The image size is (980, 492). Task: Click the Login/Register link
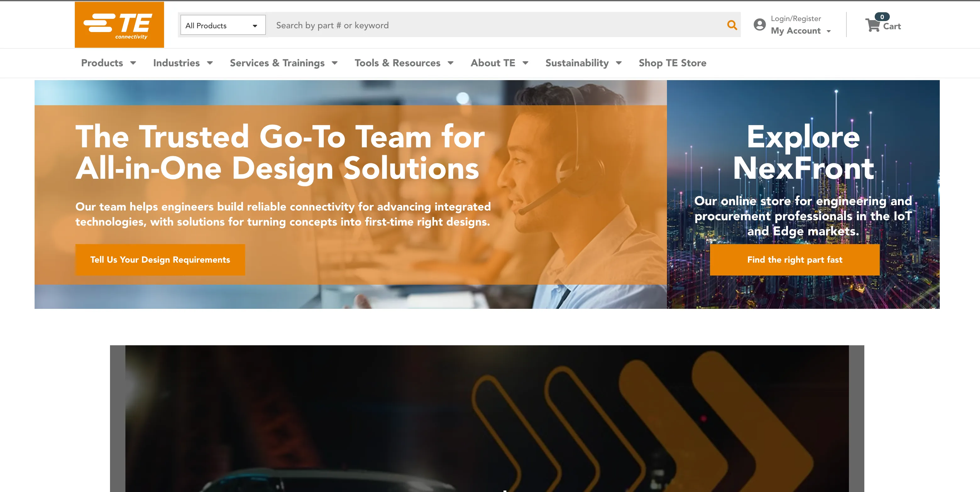(796, 19)
